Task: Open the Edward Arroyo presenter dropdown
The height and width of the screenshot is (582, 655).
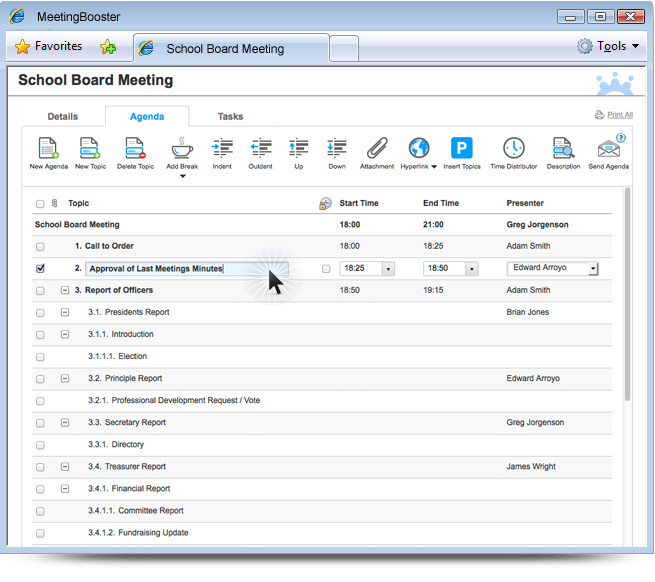Action: [593, 269]
